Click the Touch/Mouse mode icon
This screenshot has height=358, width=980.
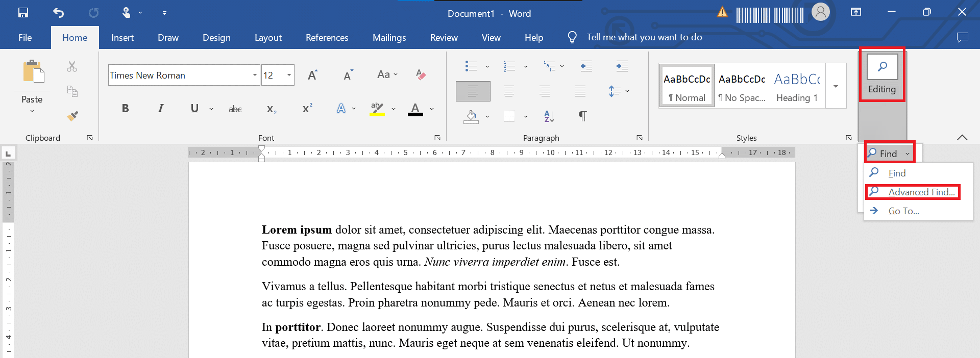coord(126,13)
